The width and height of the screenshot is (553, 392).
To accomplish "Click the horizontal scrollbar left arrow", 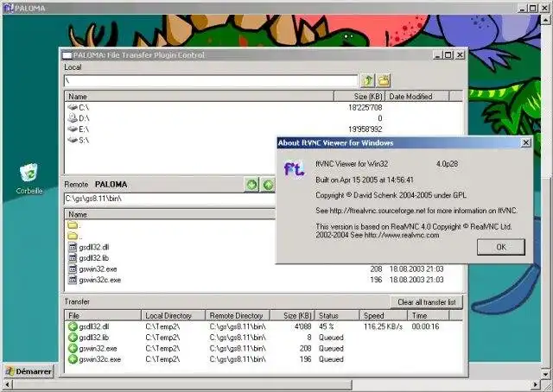I will pyautogui.click(x=7, y=384).
